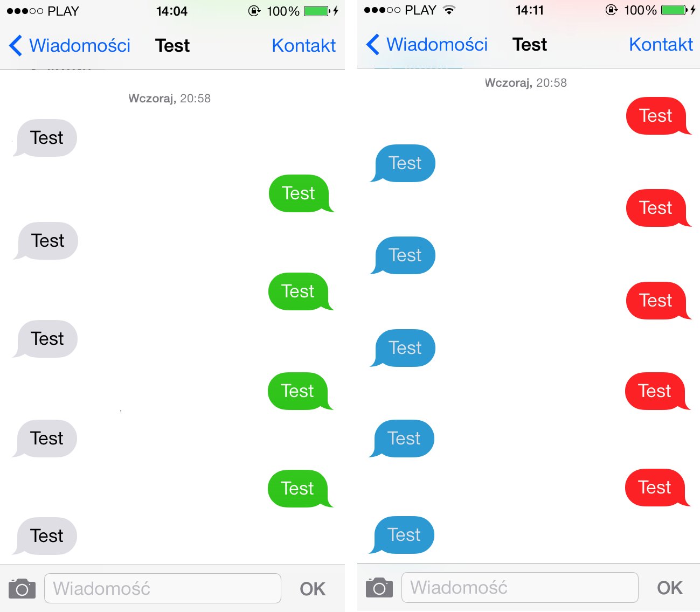Tap the back chevron on the 14:11 screen
Screen dimensions: 700x612
(x=373, y=45)
